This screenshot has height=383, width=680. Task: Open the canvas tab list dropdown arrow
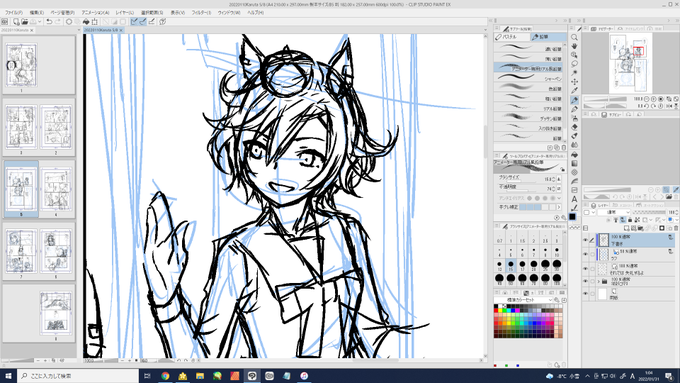click(485, 30)
